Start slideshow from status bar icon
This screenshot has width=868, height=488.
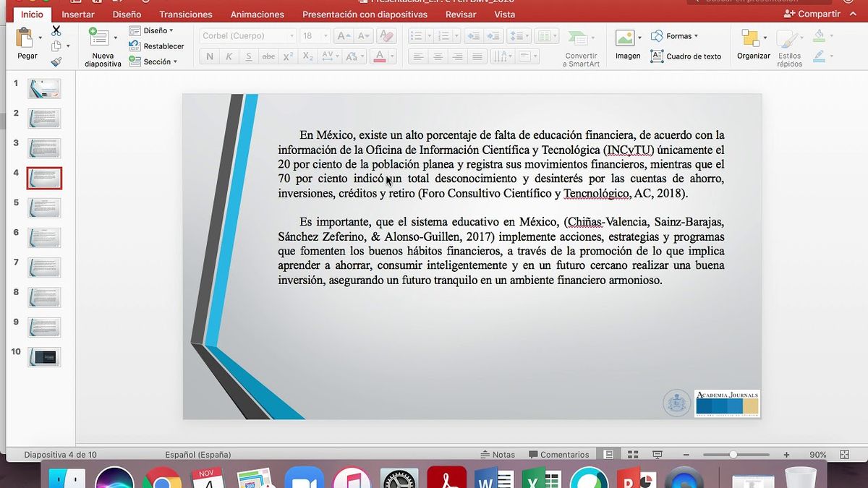[x=658, y=455]
